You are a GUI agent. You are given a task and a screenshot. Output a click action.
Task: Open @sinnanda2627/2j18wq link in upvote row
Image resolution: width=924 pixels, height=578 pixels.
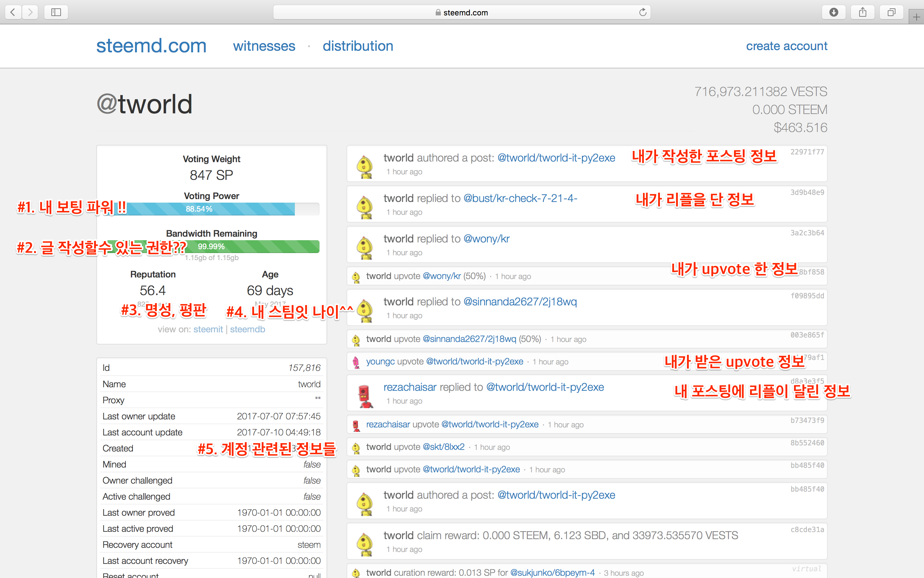click(469, 339)
